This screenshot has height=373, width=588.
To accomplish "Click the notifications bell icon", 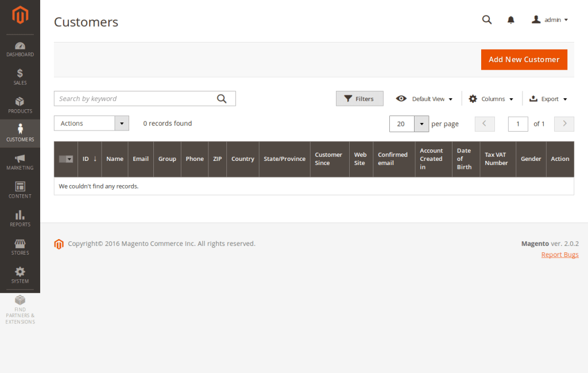I will pos(510,20).
